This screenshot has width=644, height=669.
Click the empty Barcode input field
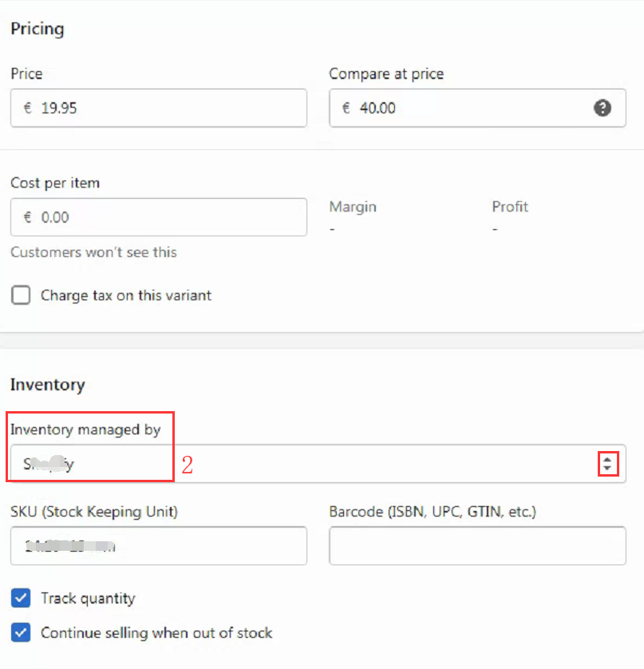pos(478,546)
